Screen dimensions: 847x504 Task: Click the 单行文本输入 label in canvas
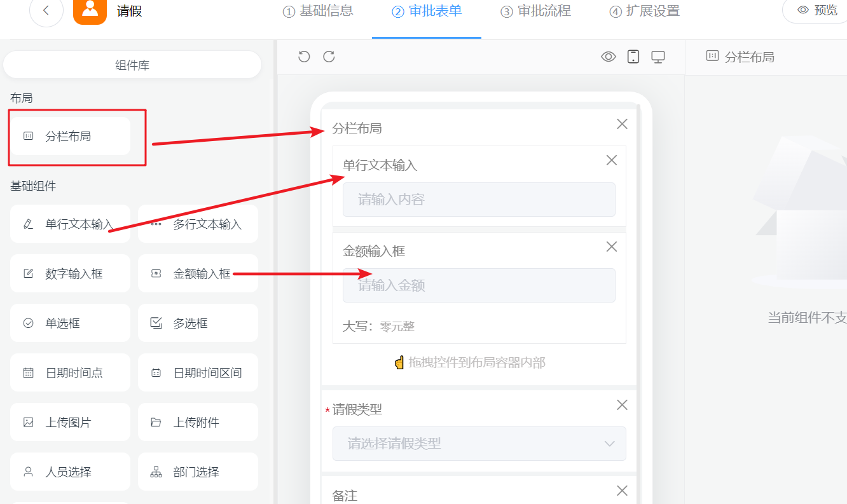380,165
